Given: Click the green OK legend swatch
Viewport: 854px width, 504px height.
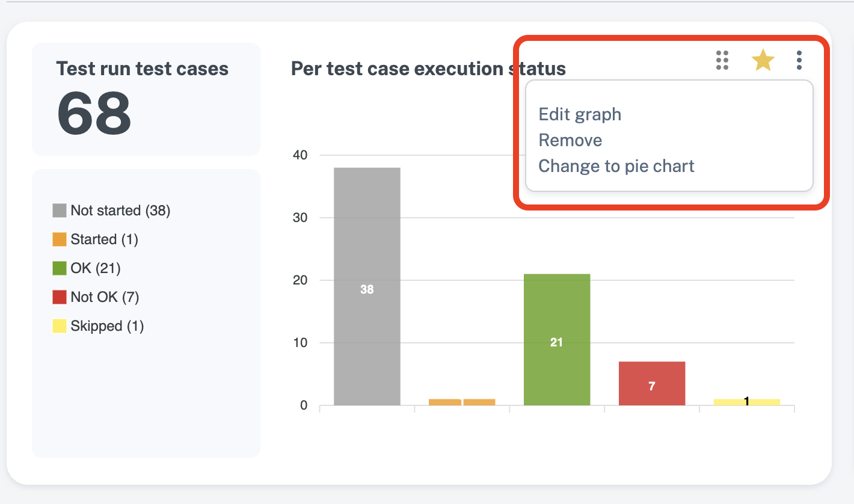Looking at the screenshot, I should [59, 268].
